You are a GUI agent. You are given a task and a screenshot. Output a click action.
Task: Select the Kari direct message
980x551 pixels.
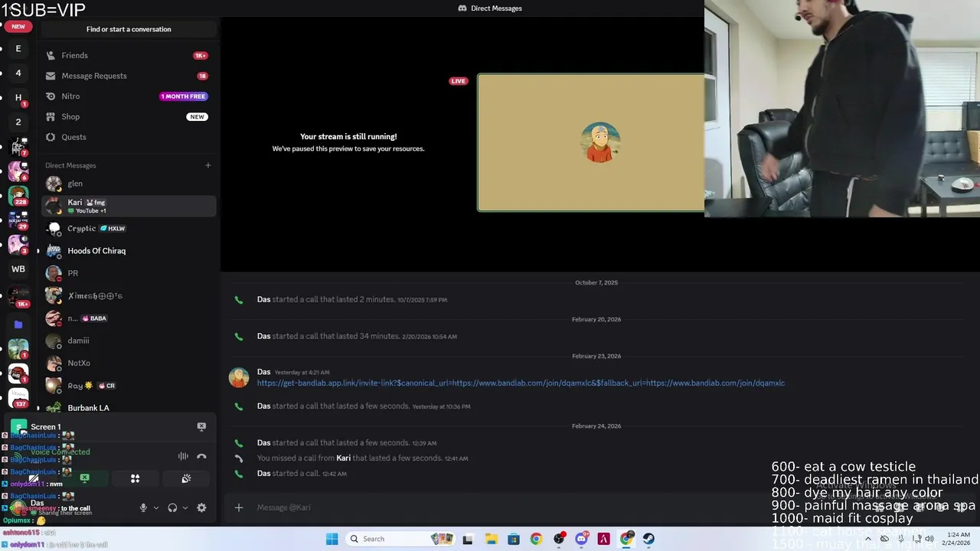tap(129, 206)
